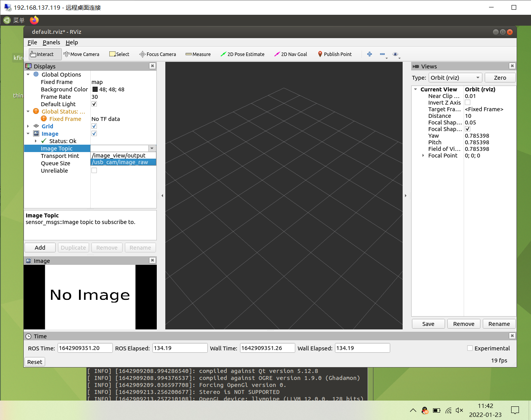Activate the 2D Pose Estimate tool
The height and width of the screenshot is (420, 531).
pos(243,54)
